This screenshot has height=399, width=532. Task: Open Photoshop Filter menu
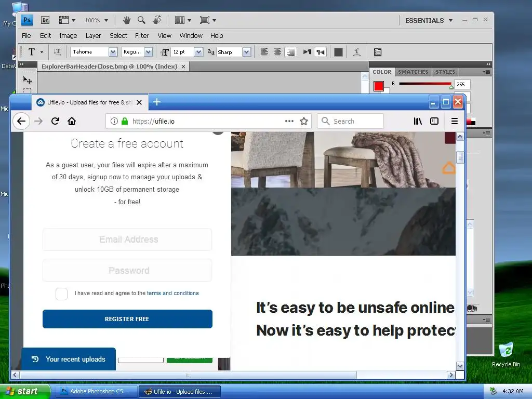click(x=142, y=36)
